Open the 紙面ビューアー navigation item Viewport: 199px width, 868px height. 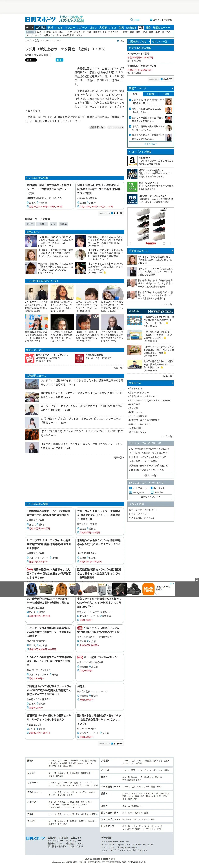coord(162,28)
